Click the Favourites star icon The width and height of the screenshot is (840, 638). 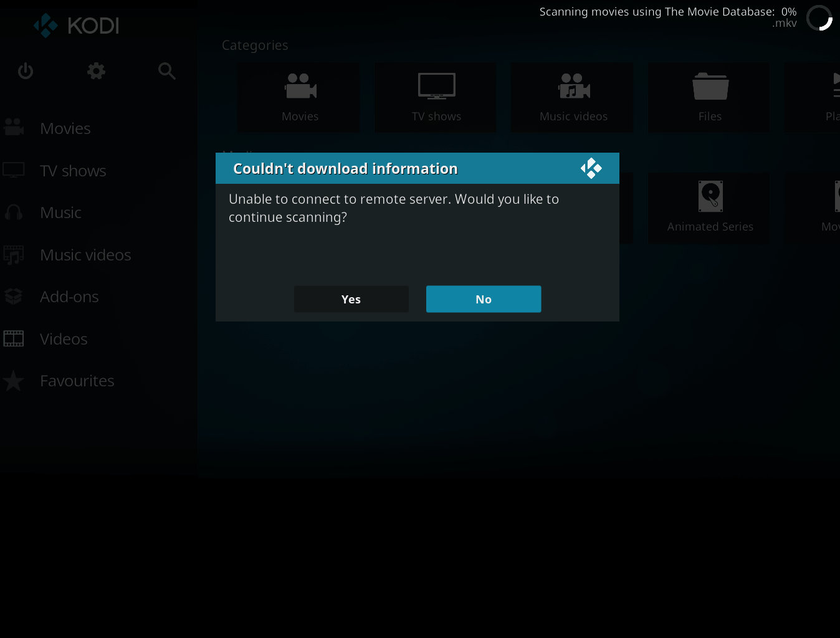14,381
